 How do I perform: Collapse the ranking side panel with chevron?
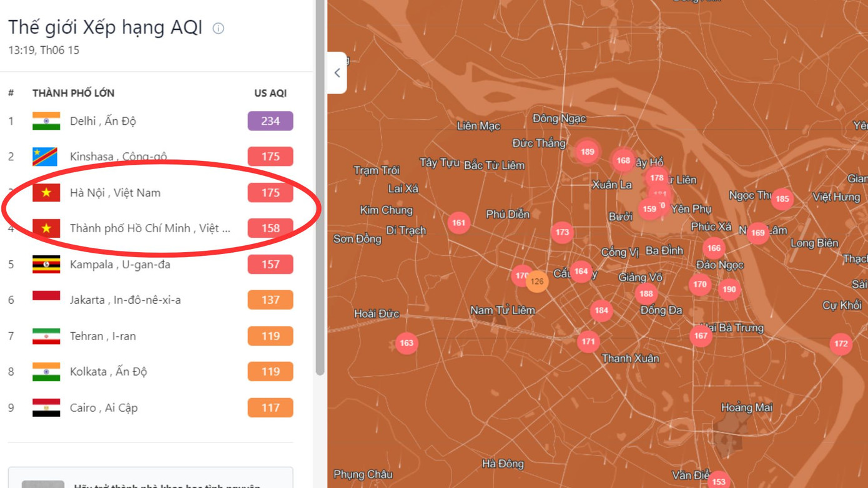click(337, 73)
